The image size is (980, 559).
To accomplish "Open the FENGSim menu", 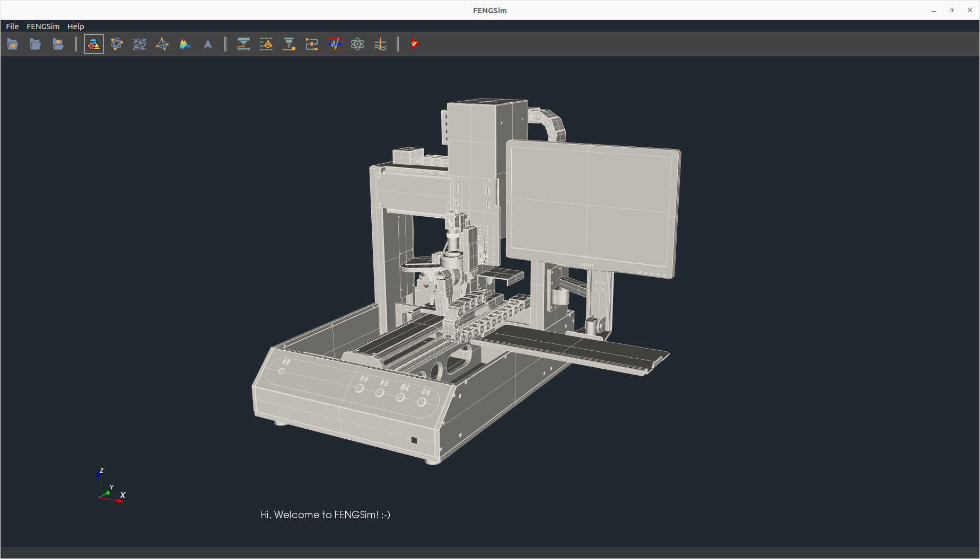I will click(x=43, y=26).
